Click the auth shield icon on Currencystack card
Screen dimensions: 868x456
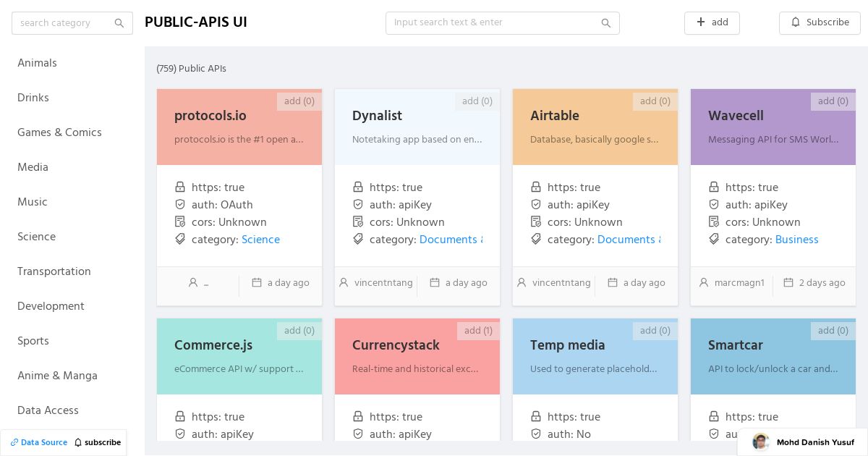[x=358, y=434]
